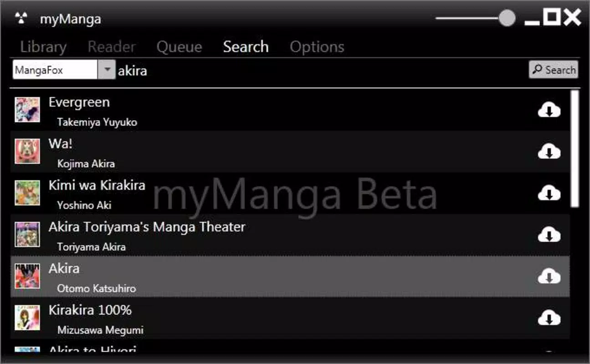Go to the Queue tab
The image size is (590, 364).
point(179,47)
